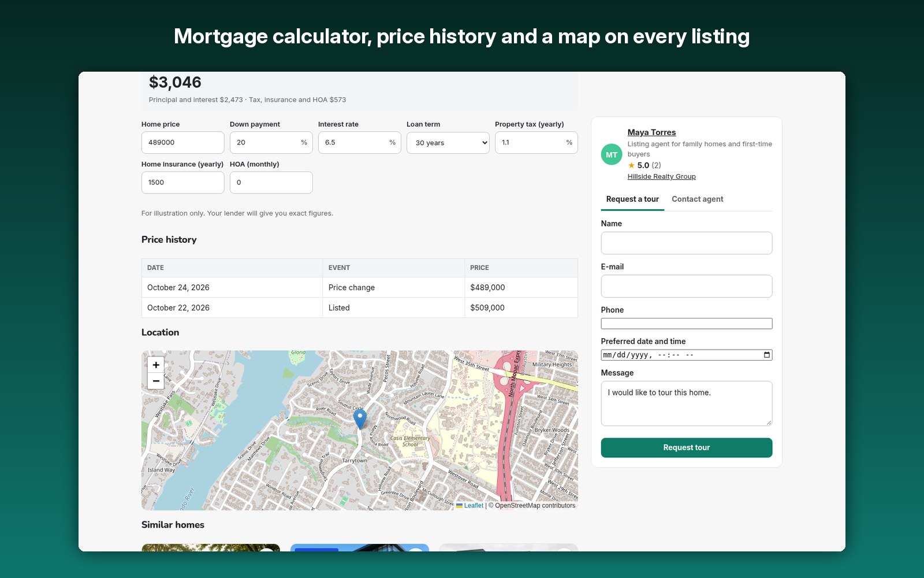
Task: Open the calendar picker in date field
Action: 767,355
